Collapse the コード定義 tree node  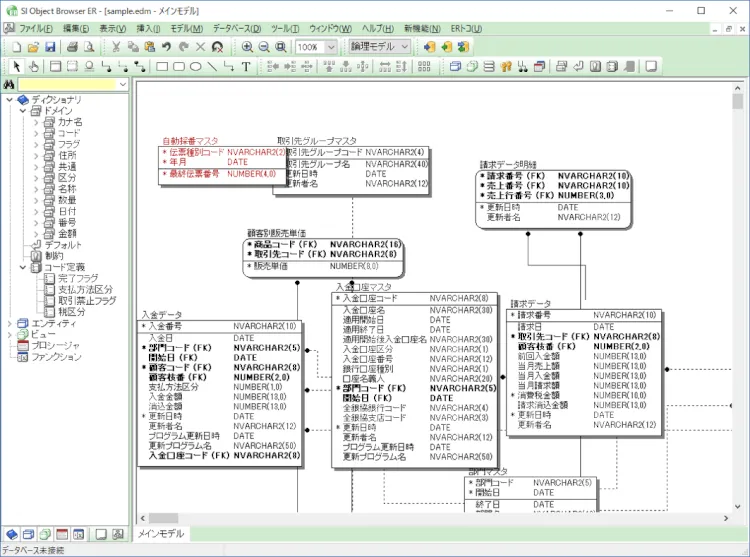coord(23,267)
